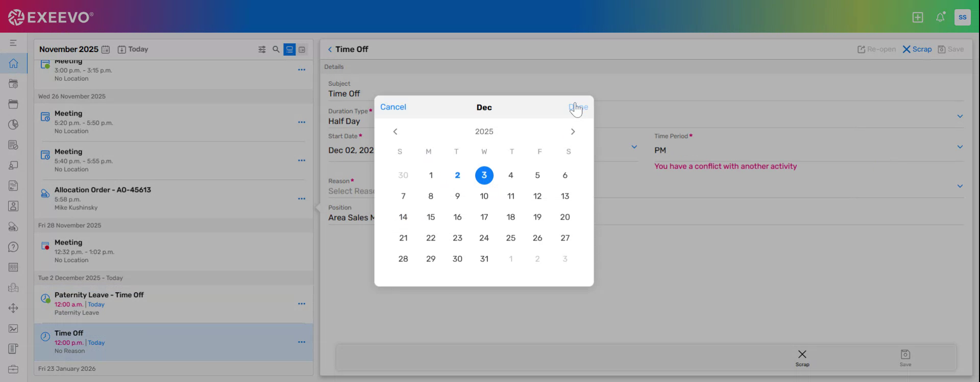Open the 12:32 p.m. Meeting entry
The height and width of the screenshot is (382, 980).
pos(174,251)
